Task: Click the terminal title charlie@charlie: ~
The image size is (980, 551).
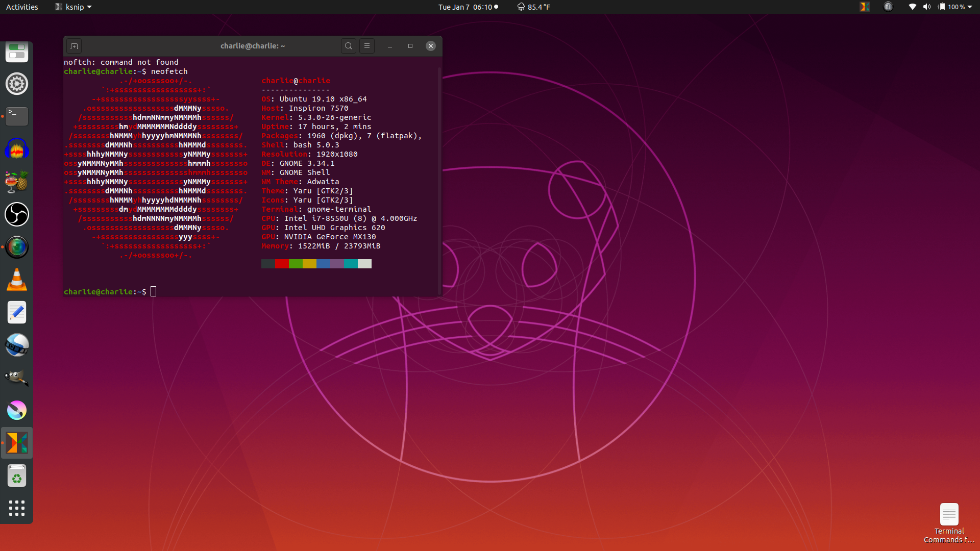Action: coord(253,46)
